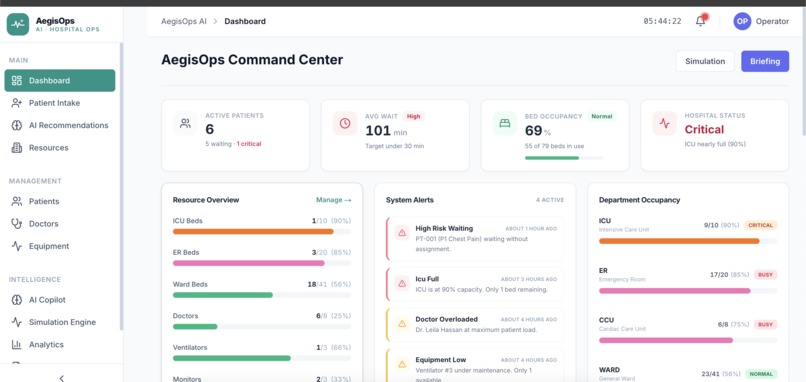Click the Dashboard grid icon in sidebar

pos(17,80)
